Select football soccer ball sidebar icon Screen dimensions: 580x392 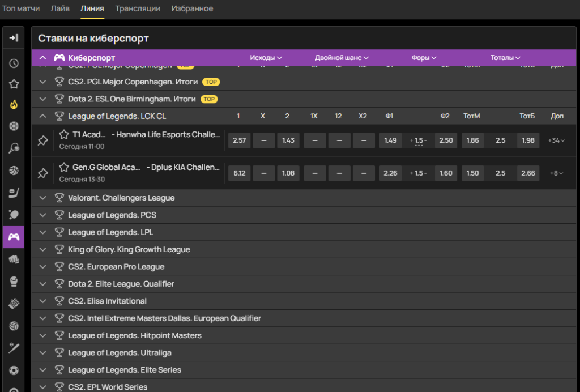(14, 126)
